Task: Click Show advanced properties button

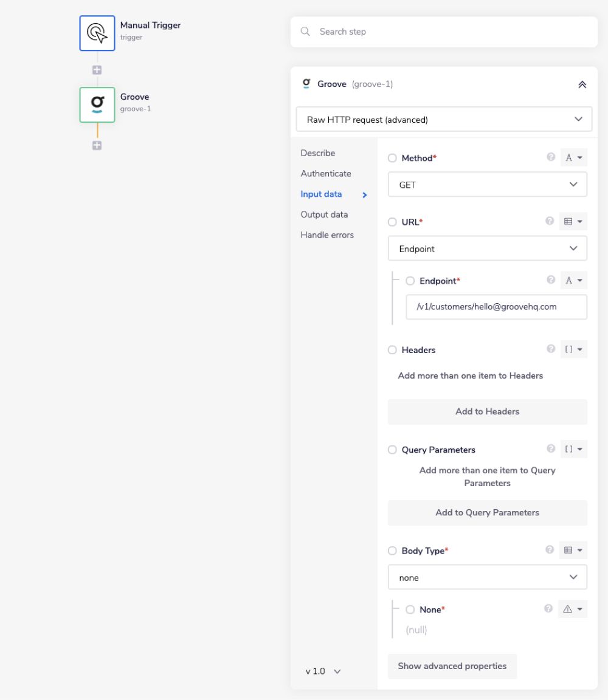Action: coord(452,666)
